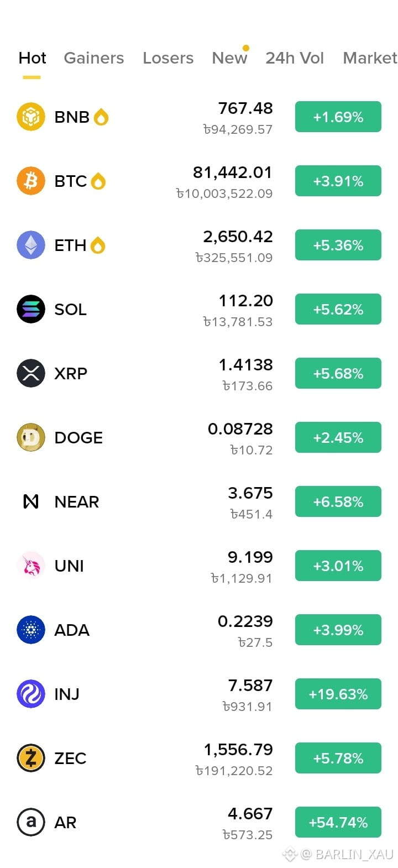Image resolution: width=398 pixels, height=868 pixels.
Task: Tap the BNB coin logo icon
Action: [x=31, y=117]
